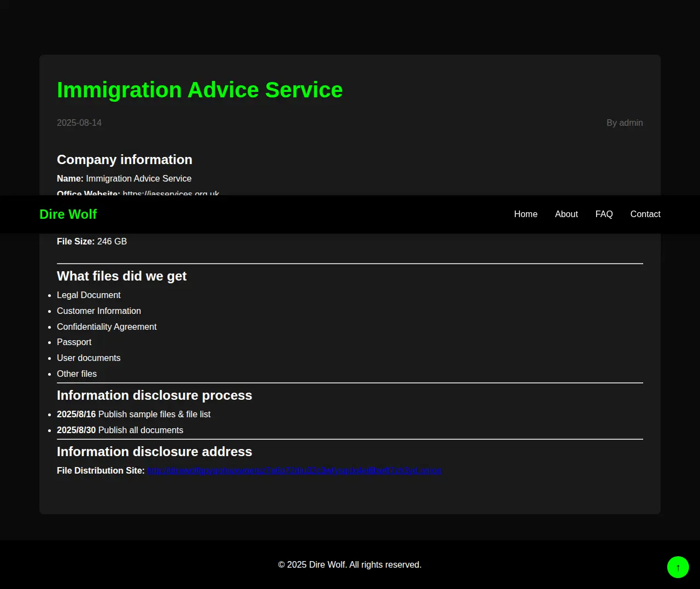Viewport: 700px width, 589px height.
Task: Click the File Size 246 GB line
Action: (92, 242)
